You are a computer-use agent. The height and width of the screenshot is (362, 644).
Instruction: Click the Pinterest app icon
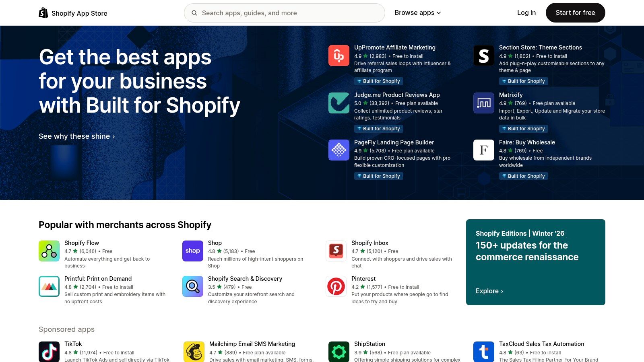click(336, 286)
